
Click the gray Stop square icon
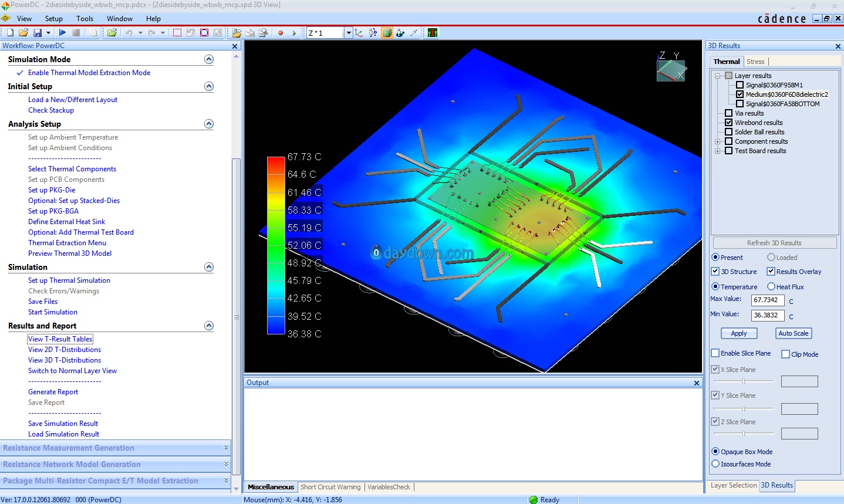point(76,33)
